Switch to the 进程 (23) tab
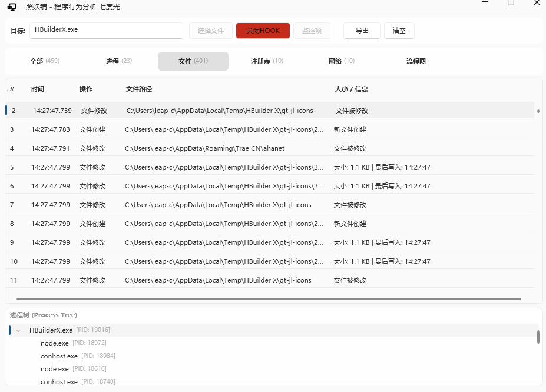The width and height of the screenshot is (546, 392). pos(119,61)
